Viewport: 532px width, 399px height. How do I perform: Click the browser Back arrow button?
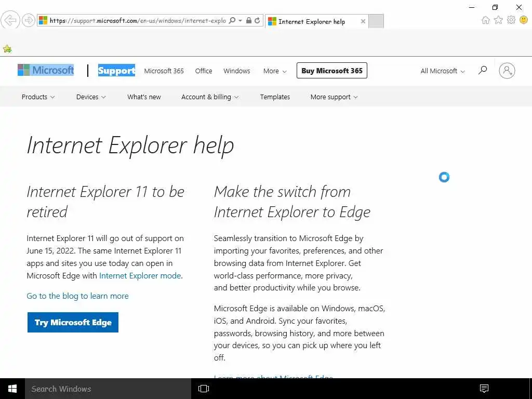point(10,20)
